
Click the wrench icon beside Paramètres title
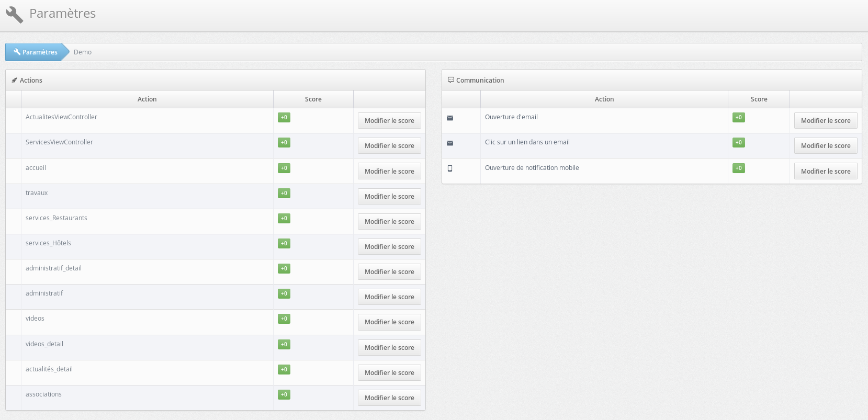click(x=15, y=15)
